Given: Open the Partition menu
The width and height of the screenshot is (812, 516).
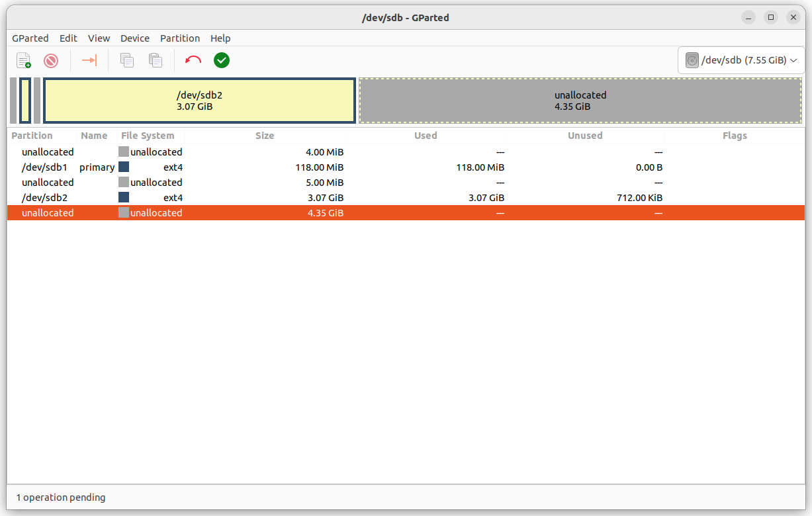Looking at the screenshot, I should [x=179, y=38].
